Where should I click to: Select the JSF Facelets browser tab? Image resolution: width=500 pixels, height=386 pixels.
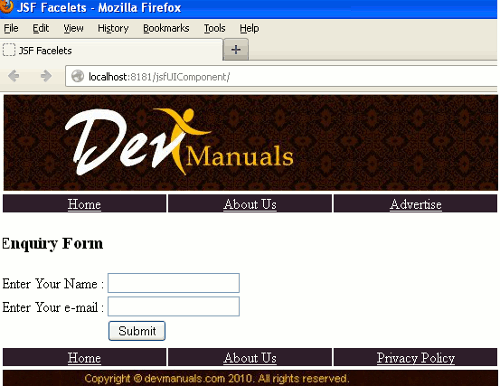(x=111, y=50)
